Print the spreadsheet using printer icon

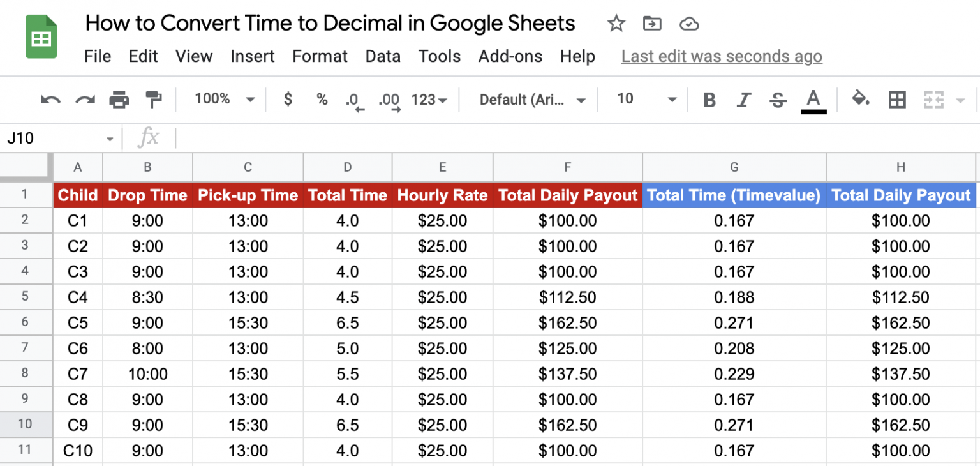tap(119, 100)
